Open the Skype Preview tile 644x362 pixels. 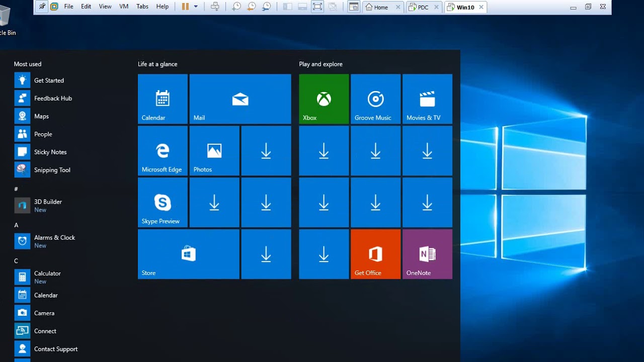pos(163,203)
